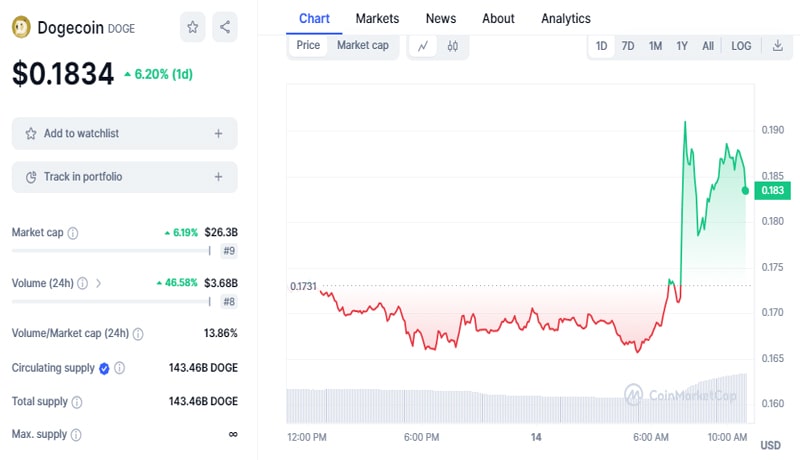Click the market cap rank bar
800x460 pixels.
click(111, 251)
